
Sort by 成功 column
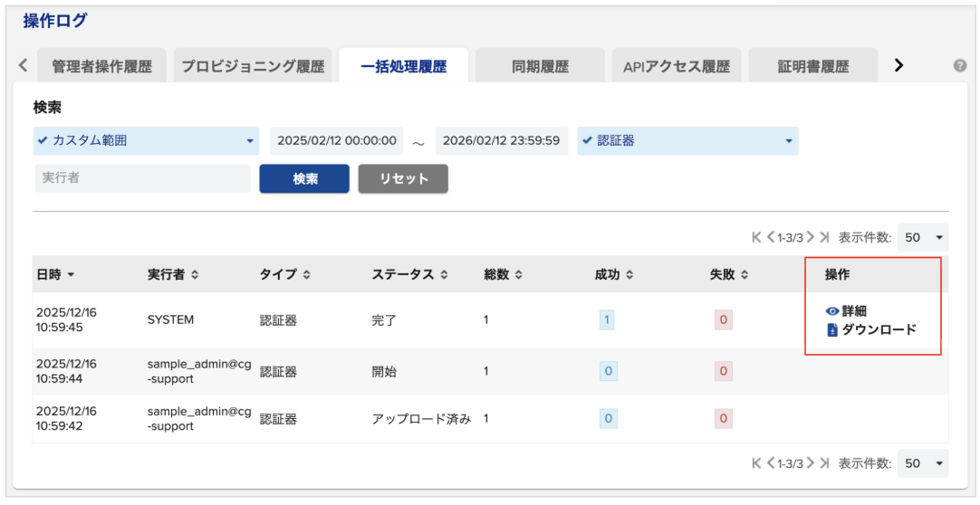[615, 274]
